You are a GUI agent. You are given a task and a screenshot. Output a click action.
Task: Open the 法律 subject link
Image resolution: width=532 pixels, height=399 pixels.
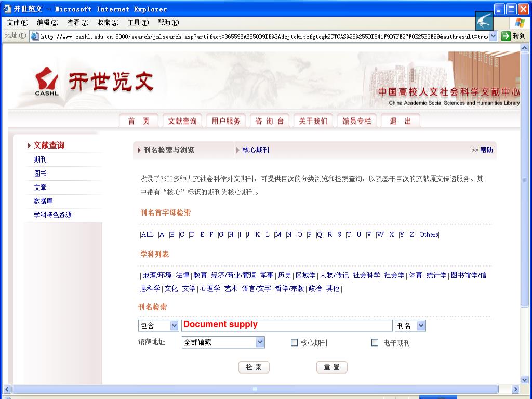pyautogui.click(x=182, y=275)
